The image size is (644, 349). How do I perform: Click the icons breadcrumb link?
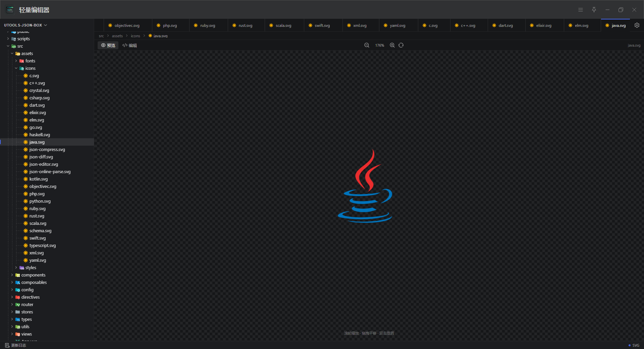136,36
